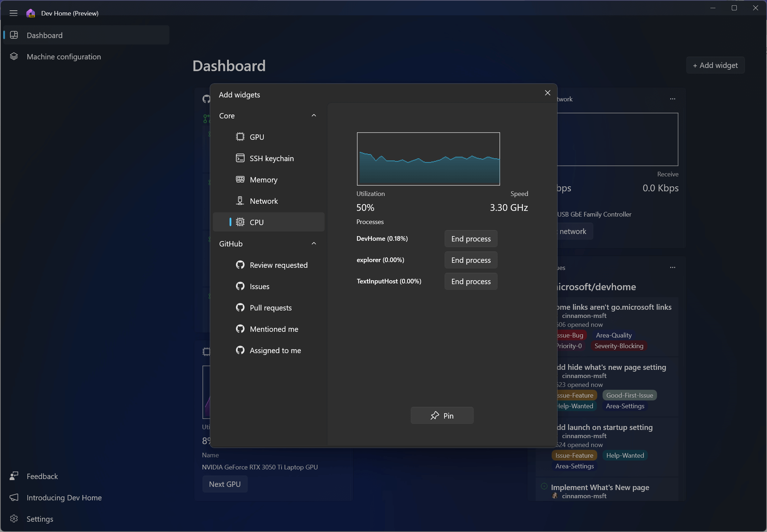Collapse the Core widgets section
The height and width of the screenshot is (532, 767).
314,115
